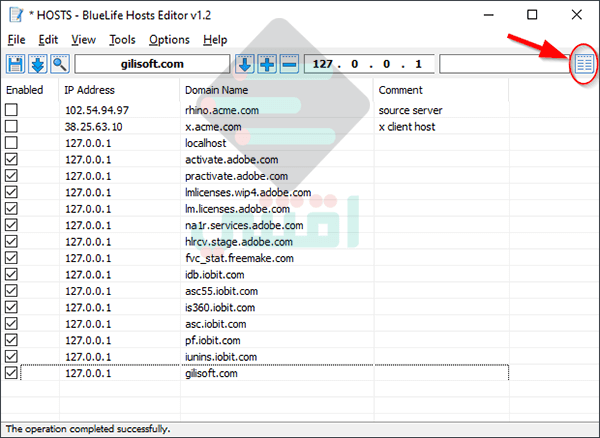Uncheck the activate.adobe.com entry
This screenshot has height=438, width=600.
[x=11, y=159]
